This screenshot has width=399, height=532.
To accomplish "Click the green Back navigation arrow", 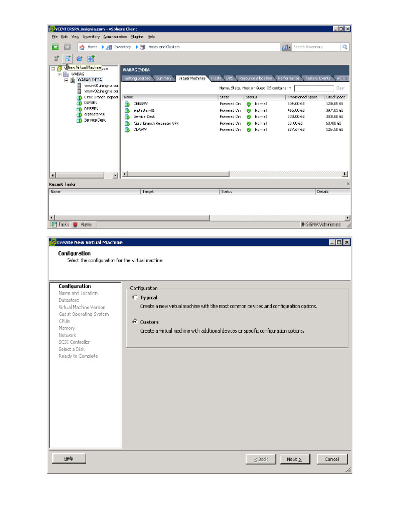I will click(x=55, y=47).
